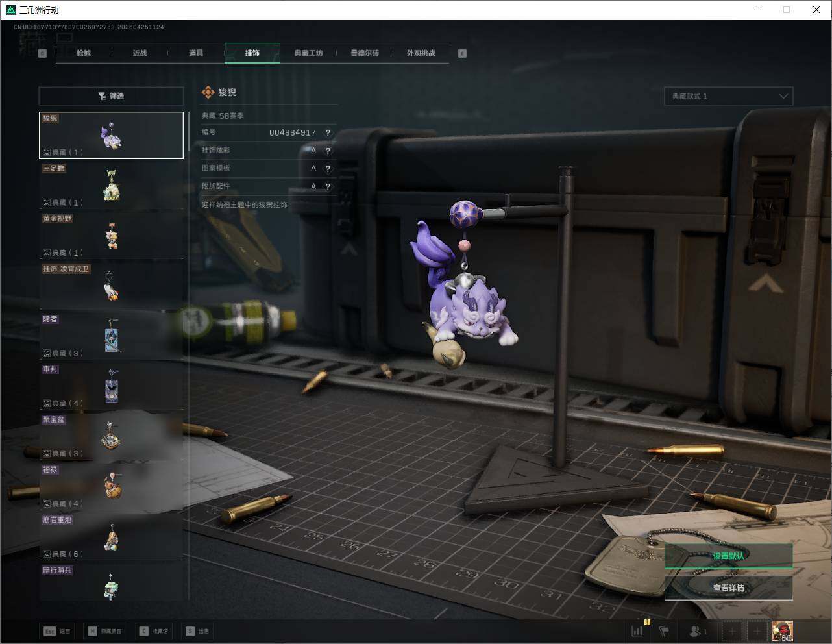
Task: Select the 三足蟾 charm in list
Action: (x=111, y=185)
